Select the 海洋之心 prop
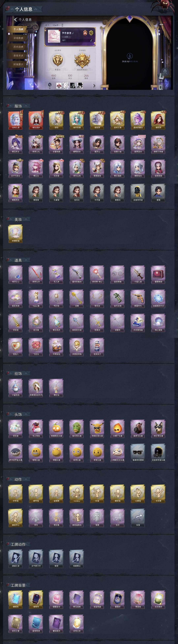178x644 pixels. (15, 274)
